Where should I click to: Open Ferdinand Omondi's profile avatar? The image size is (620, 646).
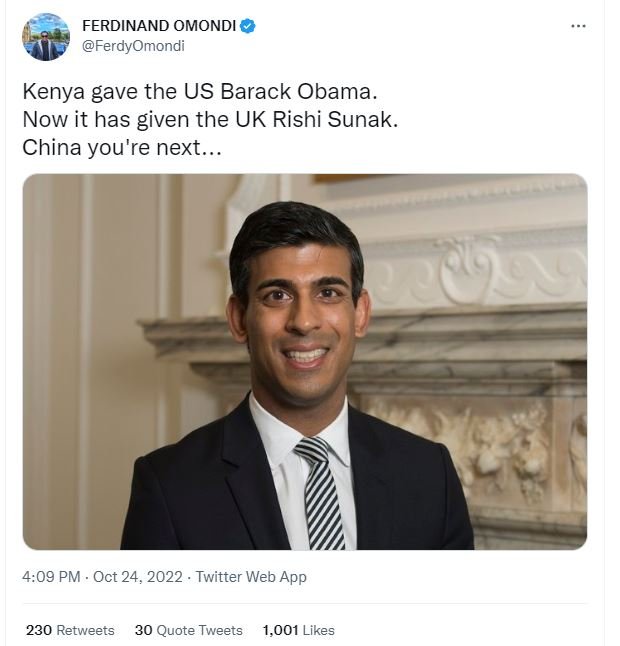click(46, 37)
